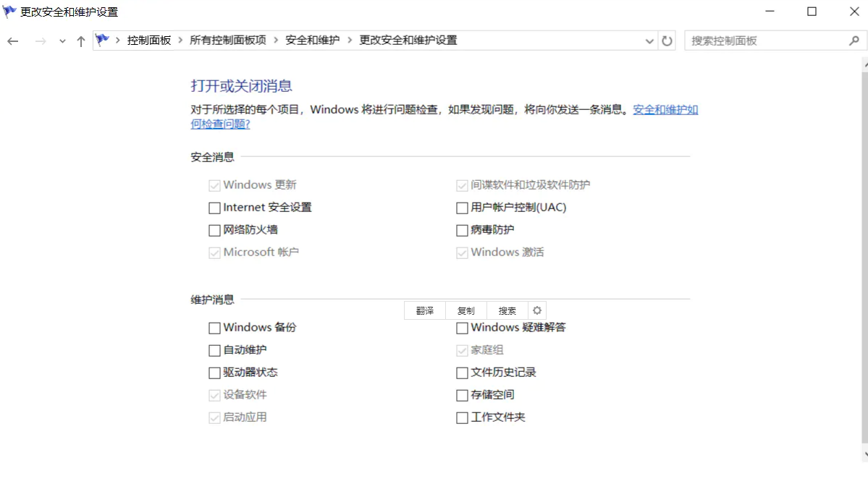Check the 驱动器状态 box
This screenshot has height=484, width=868.
[x=214, y=373]
